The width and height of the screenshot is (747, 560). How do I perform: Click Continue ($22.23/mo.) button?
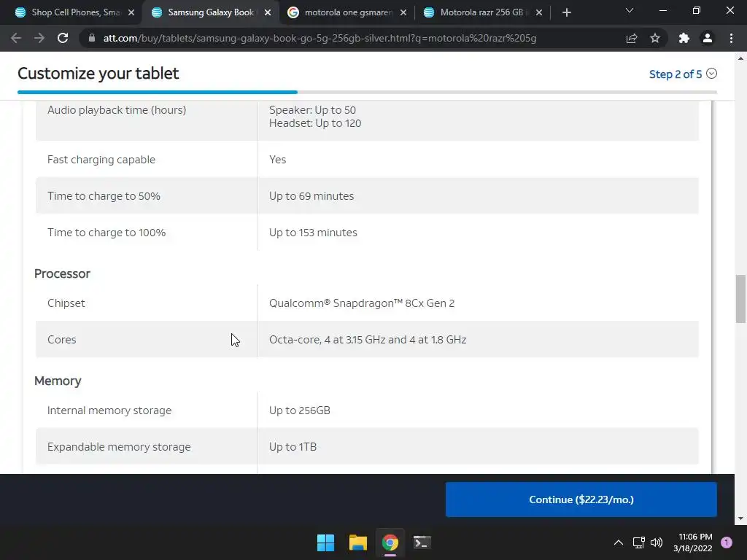581,499
